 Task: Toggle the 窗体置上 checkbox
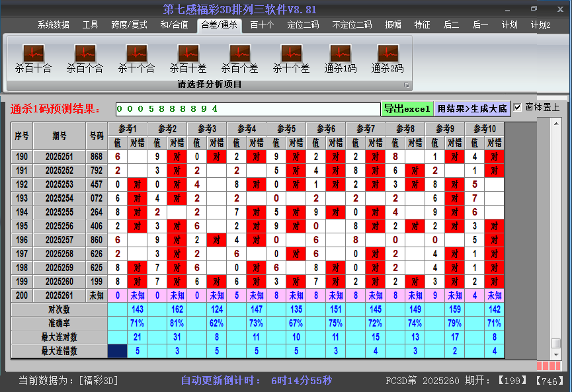(x=518, y=108)
